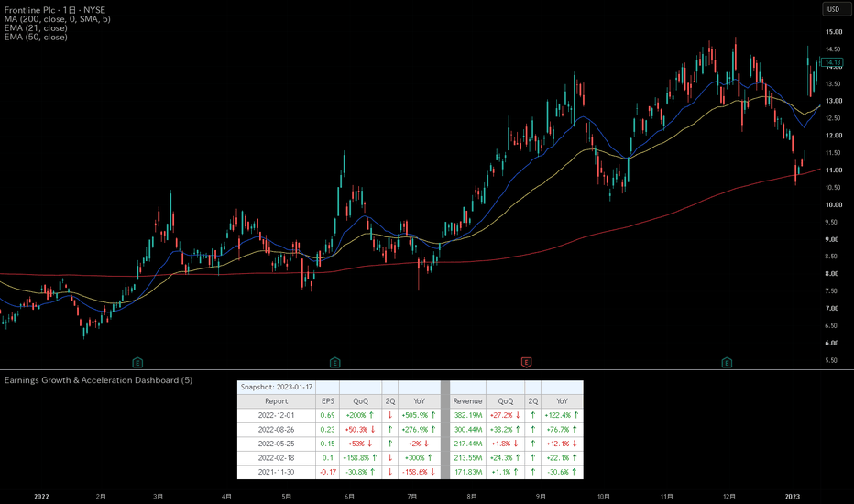Select the Earnings Growth & Acceleration Dashboard legend
The image size is (854, 504).
(x=98, y=380)
